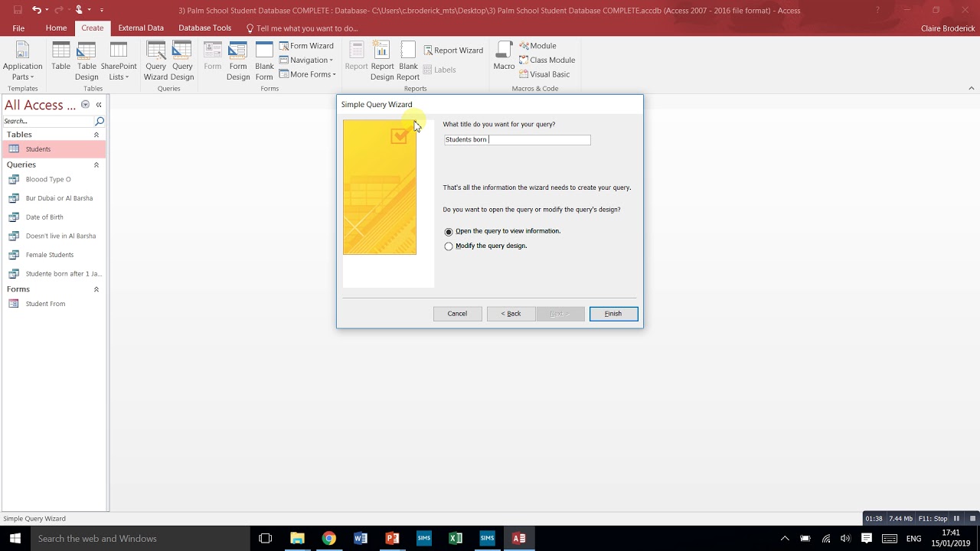The width and height of the screenshot is (980, 551).
Task: Click Search the web and Windows box
Action: [140, 538]
